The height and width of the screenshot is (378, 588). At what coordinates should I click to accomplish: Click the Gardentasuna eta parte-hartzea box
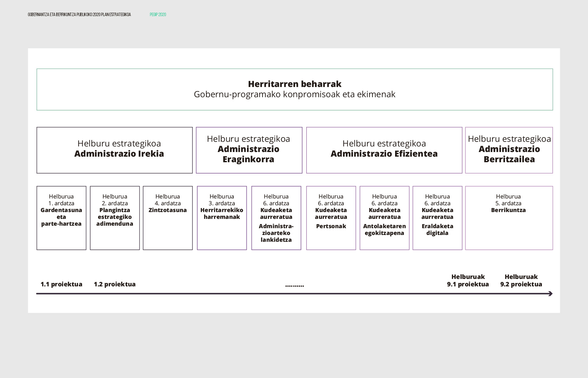pos(61,218)
